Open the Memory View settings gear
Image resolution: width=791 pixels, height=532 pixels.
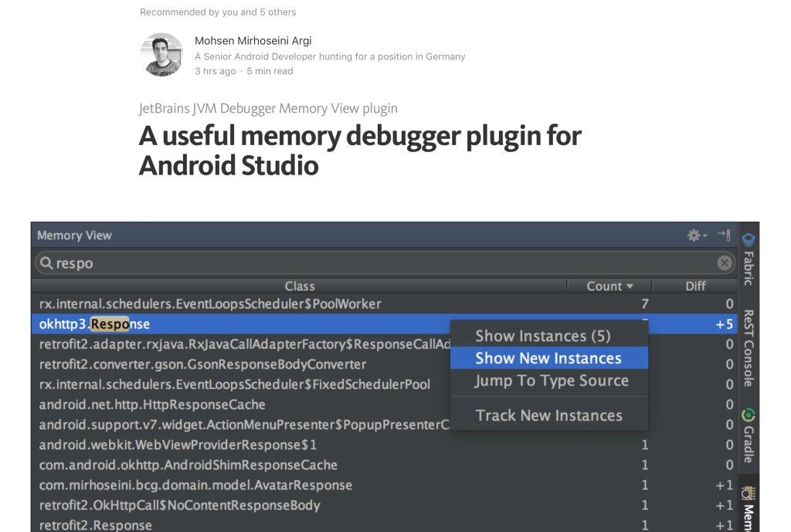(x=697, y=235)
